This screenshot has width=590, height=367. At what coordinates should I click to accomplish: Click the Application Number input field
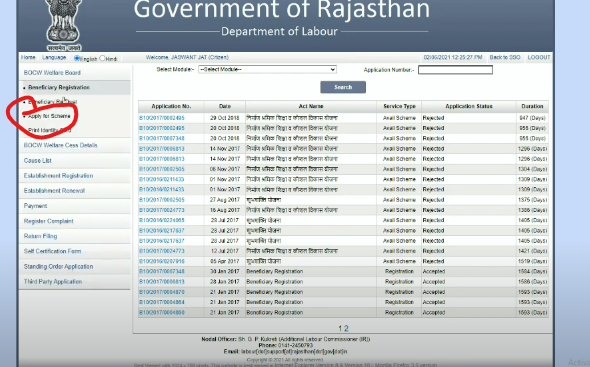pos(455,70)
